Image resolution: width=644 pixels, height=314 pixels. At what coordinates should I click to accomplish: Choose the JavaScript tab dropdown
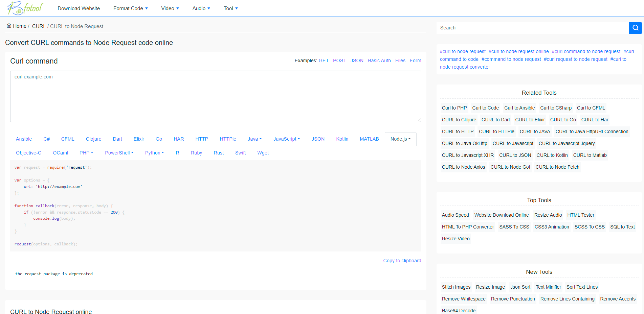[286, 139]
